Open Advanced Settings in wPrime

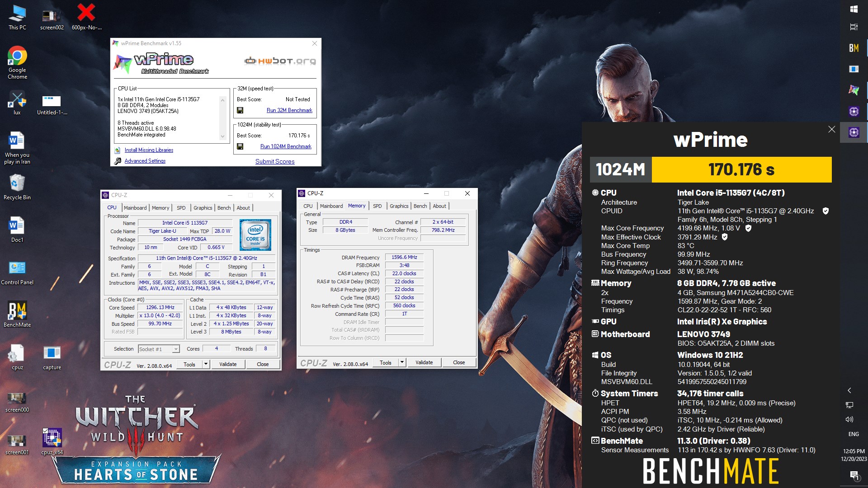(x=145, y=161)
